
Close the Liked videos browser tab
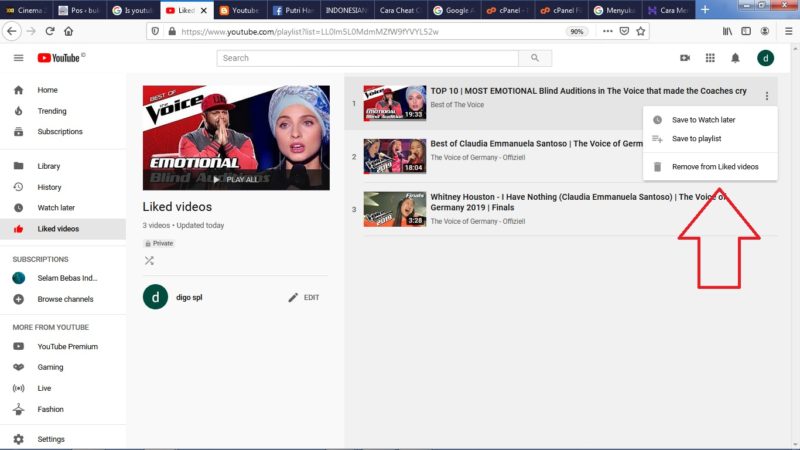pyautogui.click(x=204, y=10)
